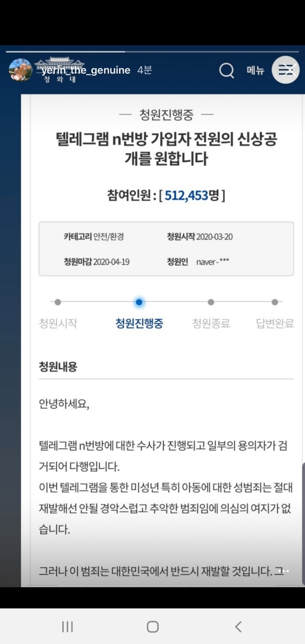Tap the Android home button icon
The height and width of the screenshot is (644, 305).
[x=152, y=627]
